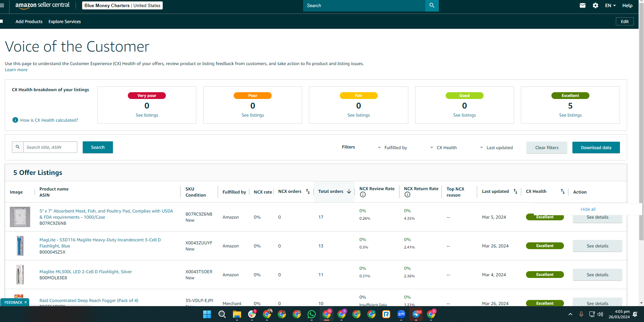Click the teal Search button for listings
Screen dimensions: 644x322
click(x=98, y=147)
